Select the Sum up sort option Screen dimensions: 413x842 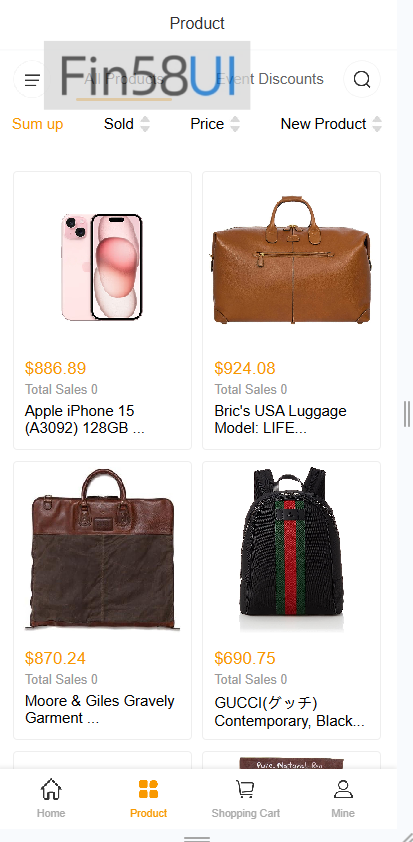tap(38, 124)
